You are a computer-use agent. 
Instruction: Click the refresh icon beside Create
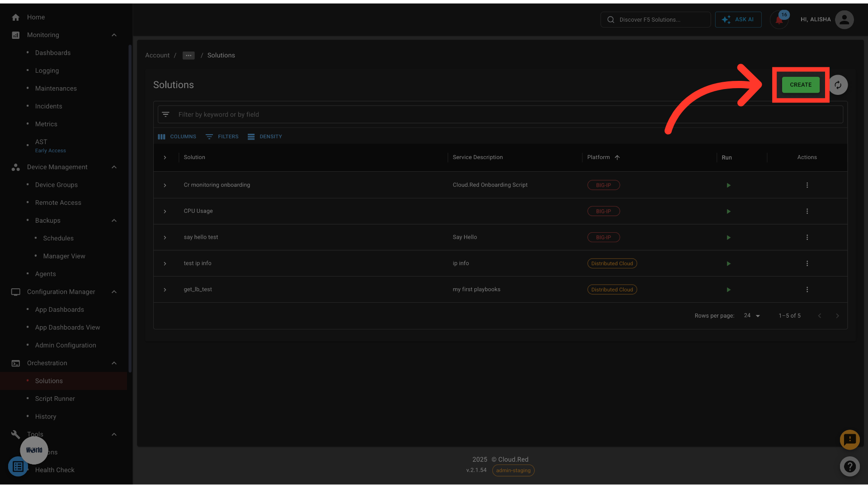[838, 85]
